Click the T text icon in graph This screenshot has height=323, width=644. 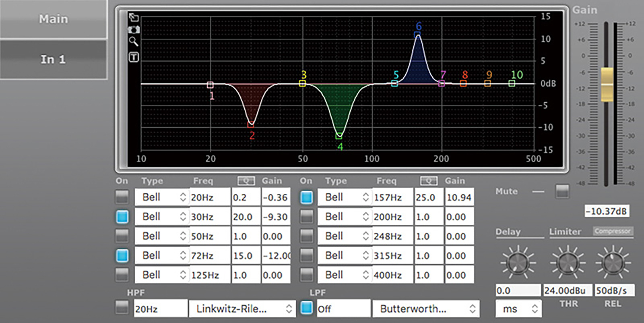pyautogui.click(x=134, y=57)
